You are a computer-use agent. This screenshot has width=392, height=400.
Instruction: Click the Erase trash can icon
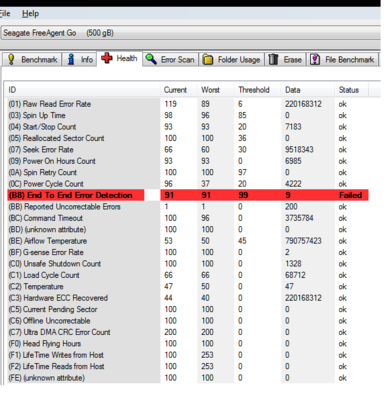tap(273, 59)
